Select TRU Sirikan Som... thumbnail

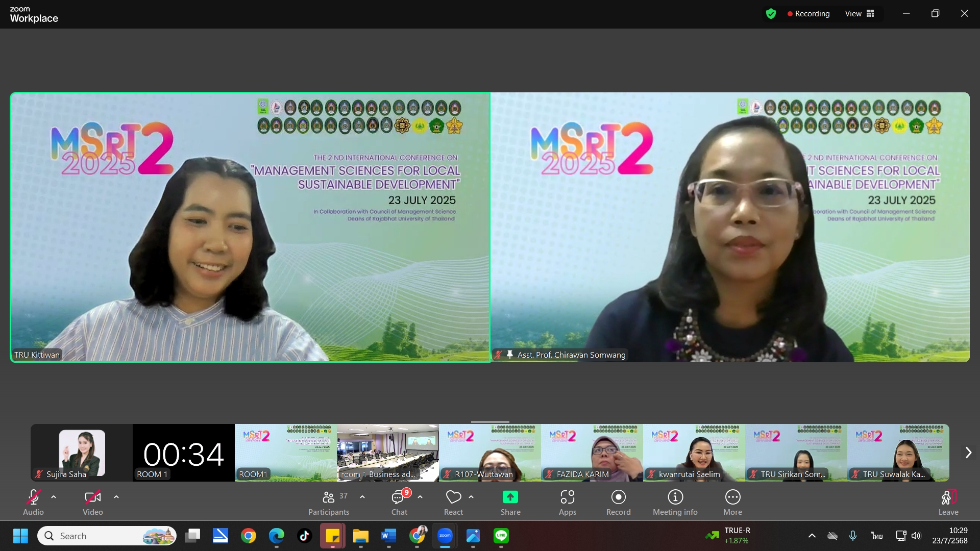796,453
